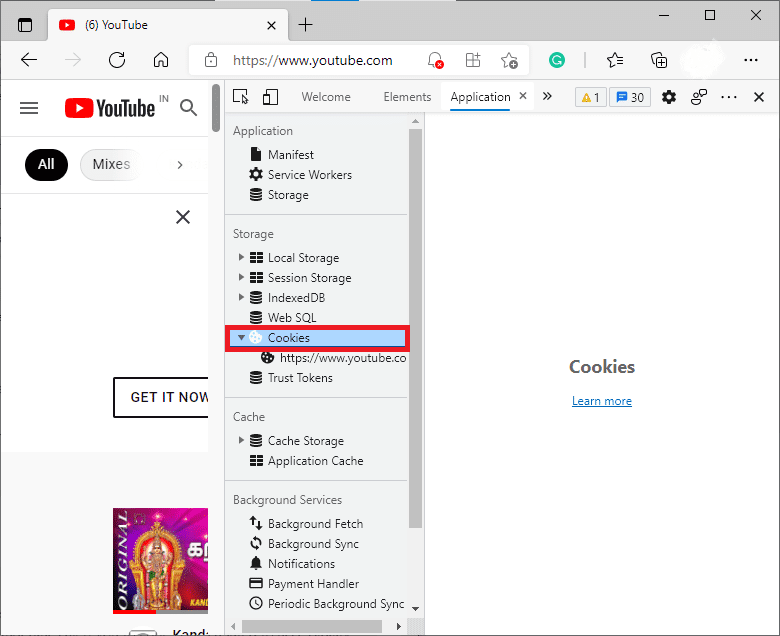Screen dimensions: 780x636
Task: Close the (6) YouTube browser tab
Action: (x=271, y=25)
